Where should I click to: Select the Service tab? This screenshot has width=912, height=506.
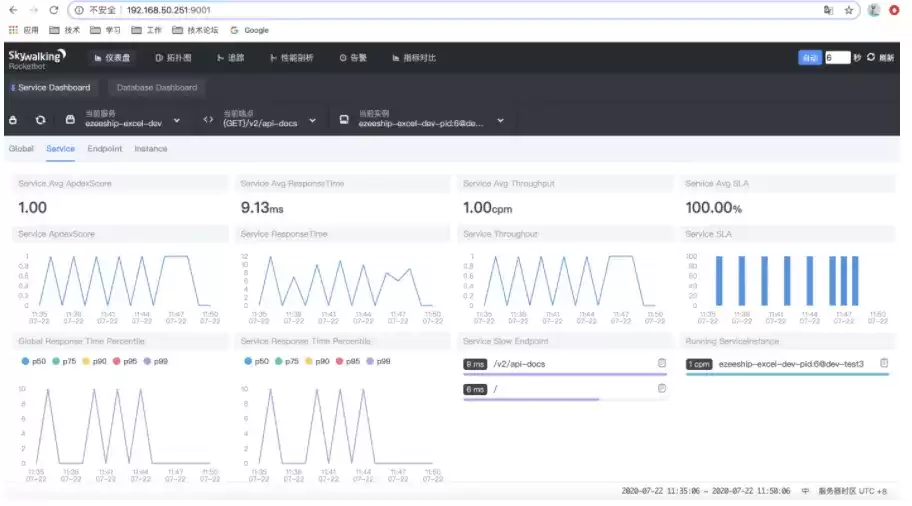60,148
